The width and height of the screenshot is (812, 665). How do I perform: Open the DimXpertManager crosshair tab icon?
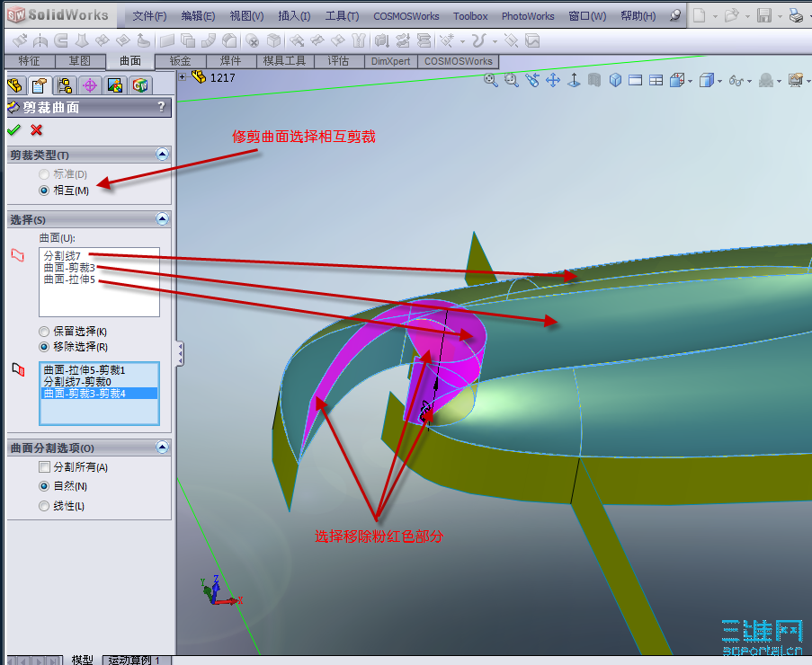point(90,84)
